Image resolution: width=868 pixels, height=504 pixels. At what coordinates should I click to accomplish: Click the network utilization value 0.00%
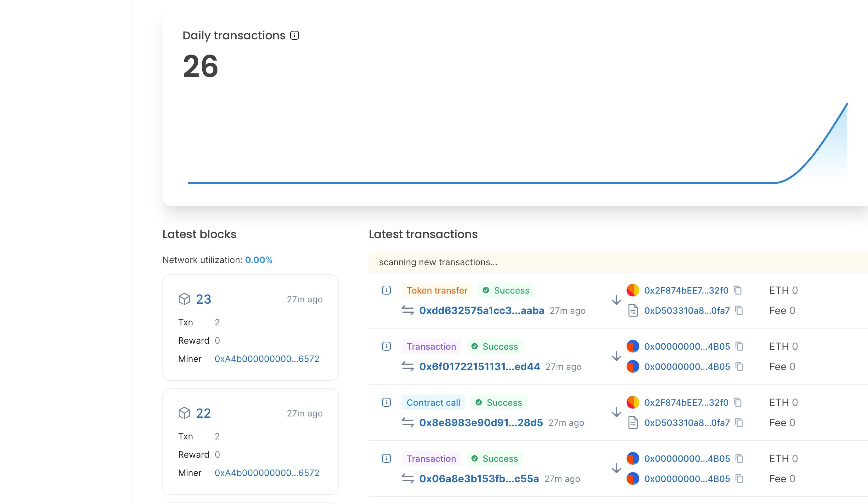coord(259,260)
